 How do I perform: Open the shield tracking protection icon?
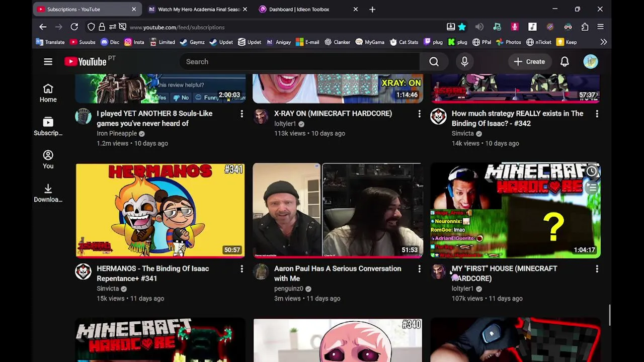pos(91,27)
